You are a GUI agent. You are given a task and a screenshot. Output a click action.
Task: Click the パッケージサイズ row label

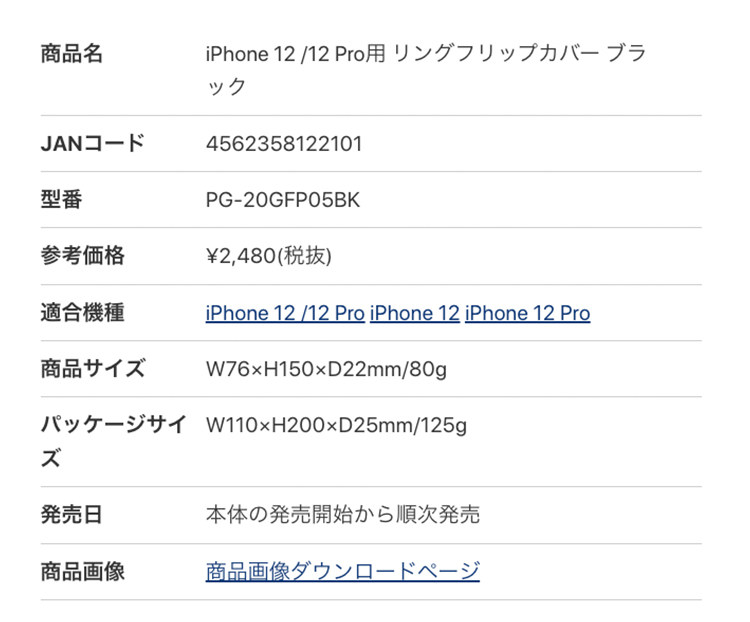pos(114,441)
